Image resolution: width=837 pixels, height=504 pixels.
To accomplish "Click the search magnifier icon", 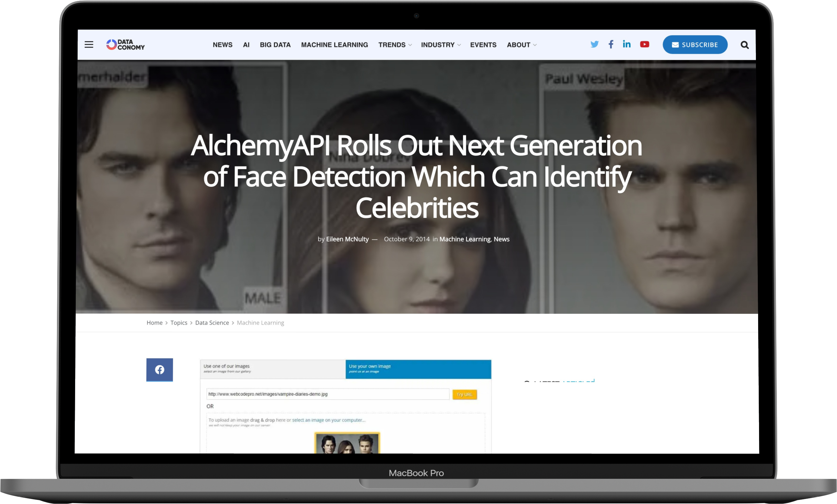I will pyautogui.click(x=744, y=45).
